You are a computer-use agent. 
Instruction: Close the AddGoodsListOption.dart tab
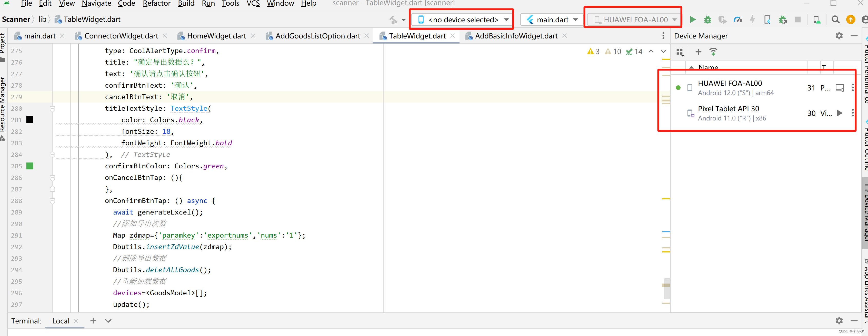click(367, 36)
